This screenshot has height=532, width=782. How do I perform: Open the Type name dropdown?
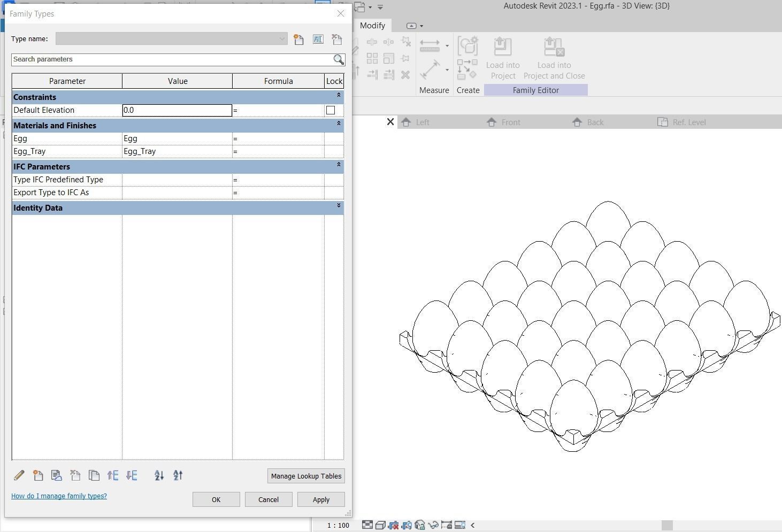282,39
